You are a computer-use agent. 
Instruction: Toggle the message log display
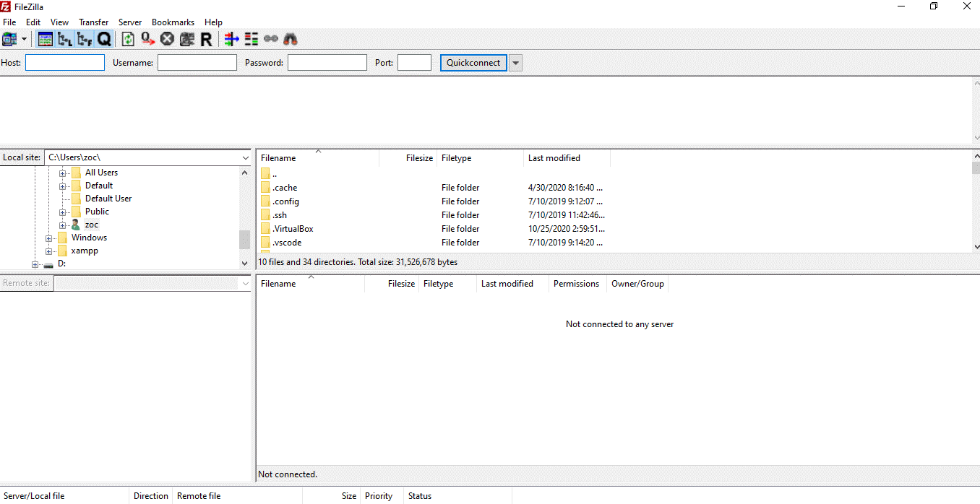[x=46, y=39]
